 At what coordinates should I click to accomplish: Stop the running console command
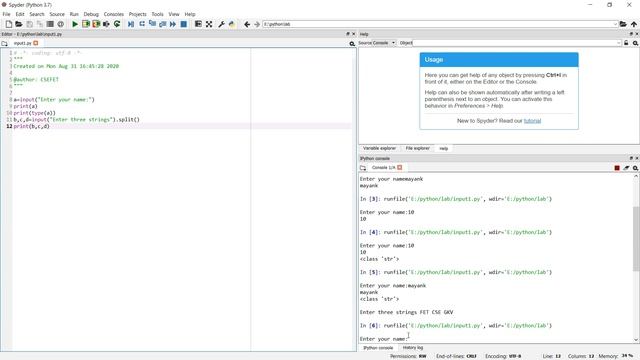(x=617, y=168)
